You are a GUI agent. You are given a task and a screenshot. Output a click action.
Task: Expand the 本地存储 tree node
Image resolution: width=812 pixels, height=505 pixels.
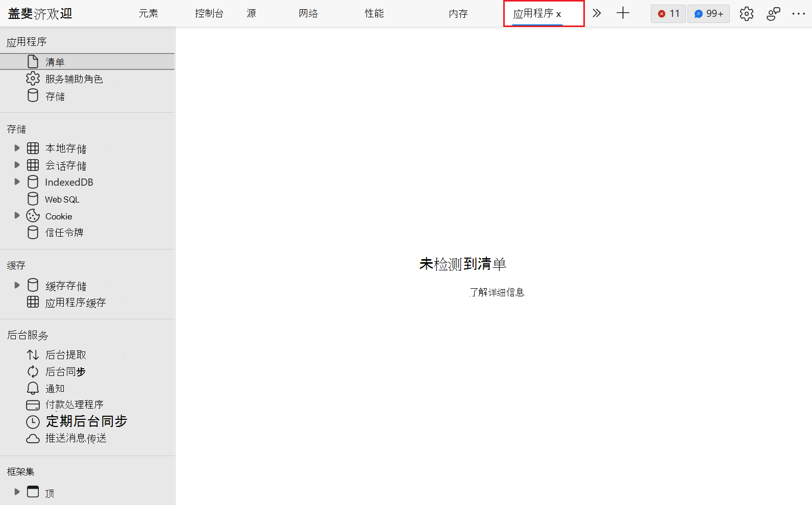click(17, 148)
